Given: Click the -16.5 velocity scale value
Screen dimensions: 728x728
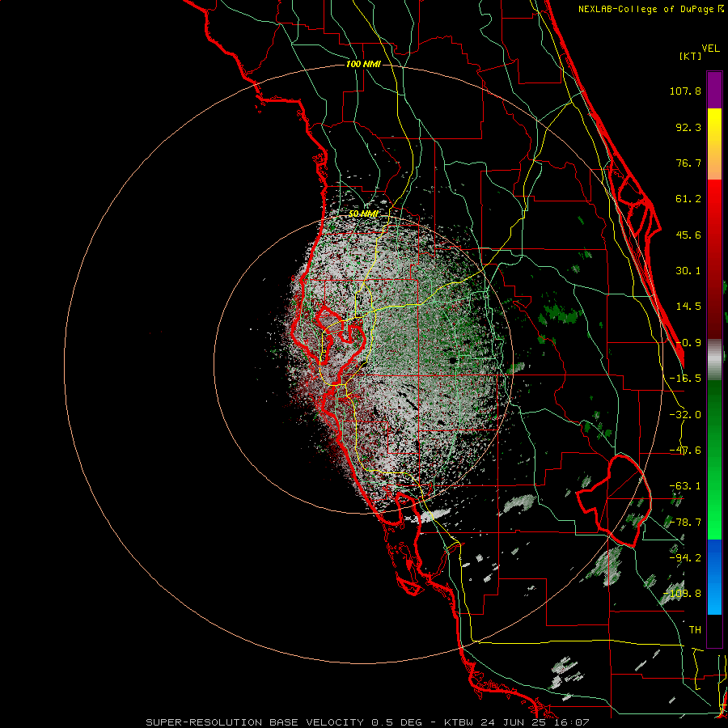Looking at the screenshot, I should click(x=685, y=379).
